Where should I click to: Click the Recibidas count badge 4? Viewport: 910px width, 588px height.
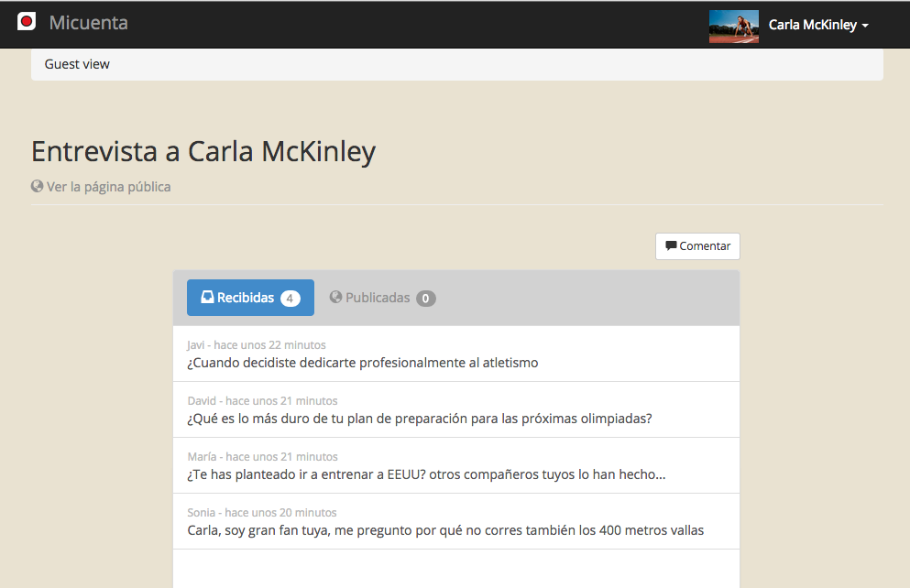291,298
